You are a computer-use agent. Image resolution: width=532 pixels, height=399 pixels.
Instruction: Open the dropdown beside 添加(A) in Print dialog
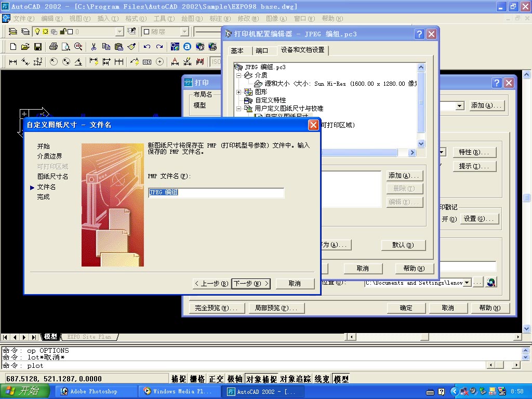pyautogui.click(x=460, y=106)
